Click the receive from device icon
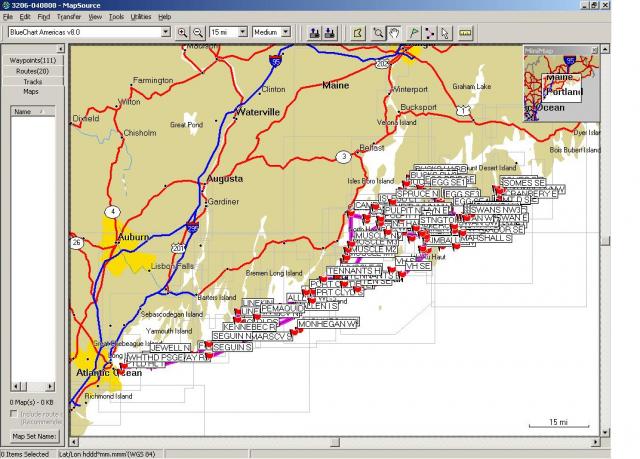This screenshot has width=640, height=459. click(x=330, y=33)
